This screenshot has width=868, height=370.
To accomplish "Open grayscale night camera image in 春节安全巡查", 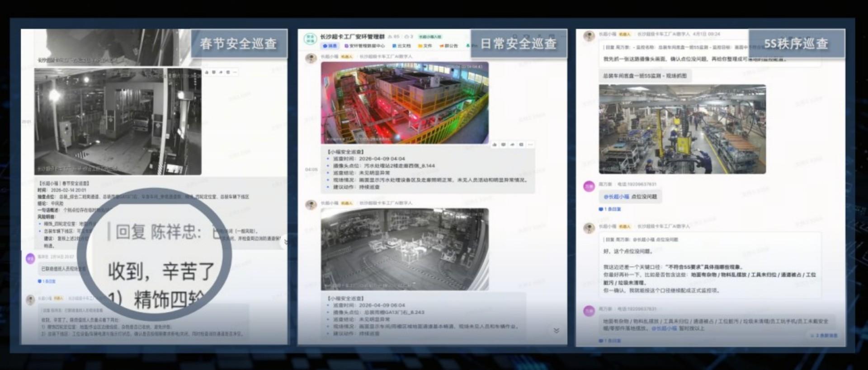I will pos(118,121).
